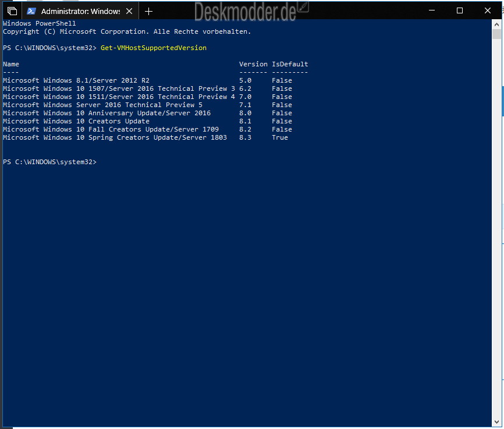Viewport: 504px width, 429px height.
Task: Click version value 7.1
Action: point(245,105)
